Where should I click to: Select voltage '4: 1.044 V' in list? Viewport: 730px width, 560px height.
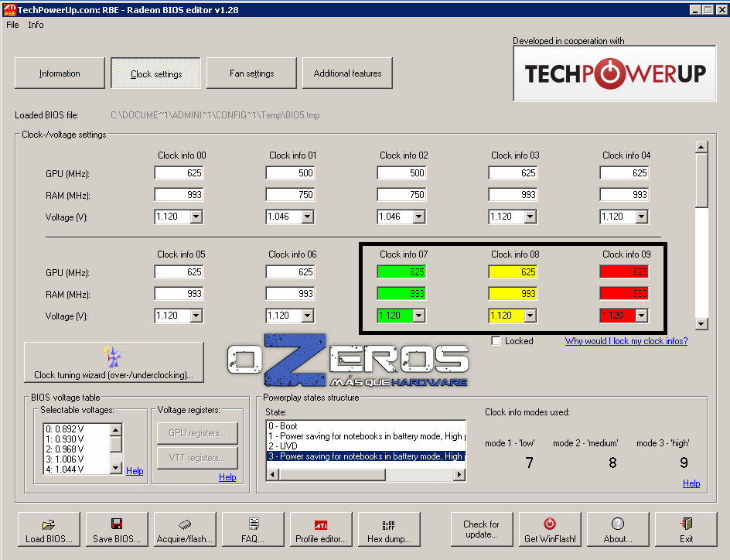pos(77,470)
